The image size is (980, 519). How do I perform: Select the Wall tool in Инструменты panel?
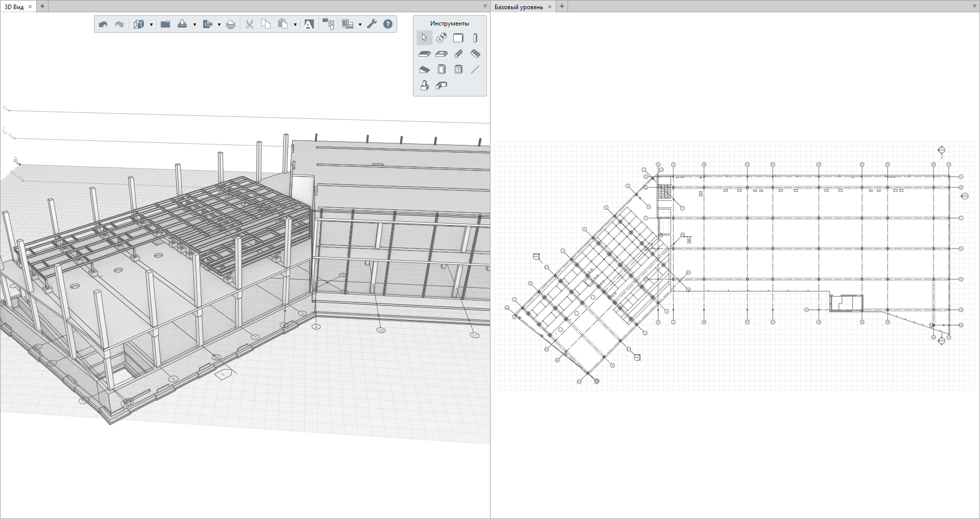click(458, 38)
